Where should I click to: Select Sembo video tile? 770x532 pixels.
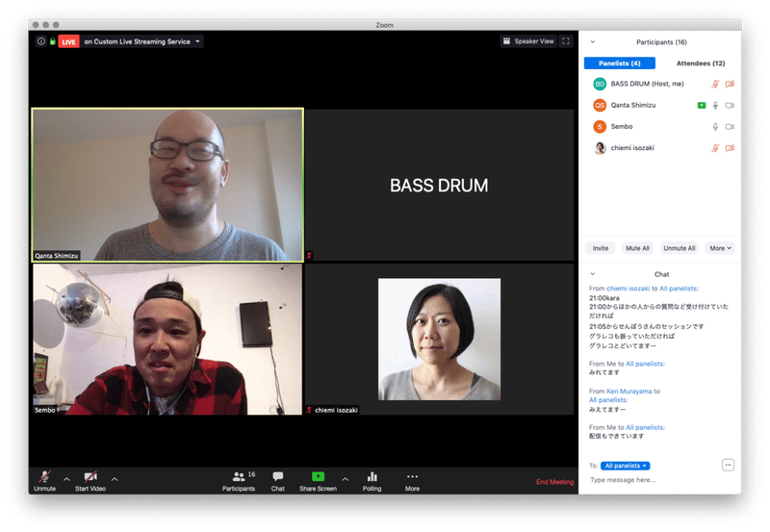coord(167,340)
